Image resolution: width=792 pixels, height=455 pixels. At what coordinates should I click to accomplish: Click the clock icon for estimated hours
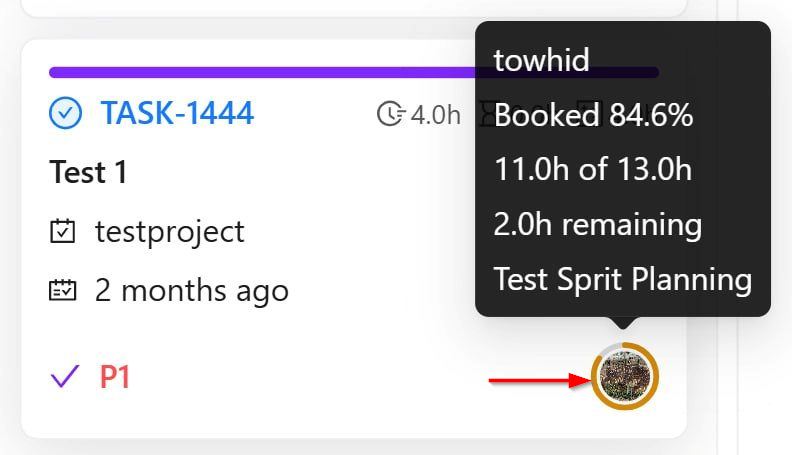[390, 115]
